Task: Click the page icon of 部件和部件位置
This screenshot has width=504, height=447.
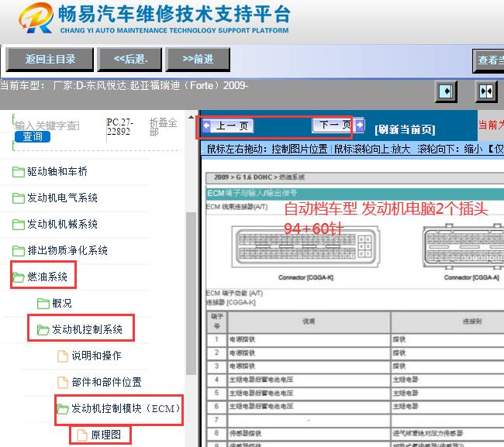Action: [x=63, y=383]
